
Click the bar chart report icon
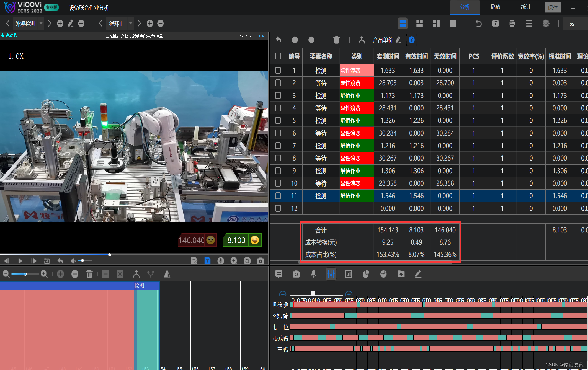[x=348, y=274]
